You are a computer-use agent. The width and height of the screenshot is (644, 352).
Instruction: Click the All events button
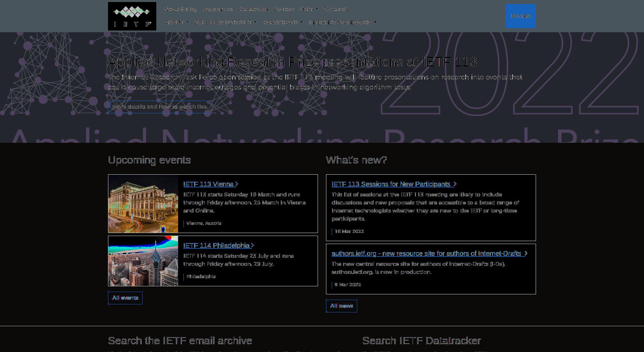[x=125, y=298]
